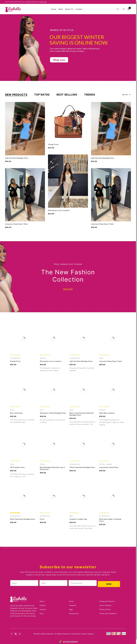This screenshot has height=644, width=137.
Task: Switch to the TOP RATED tab
Action: pyautogui.click(x=42, y=95)
